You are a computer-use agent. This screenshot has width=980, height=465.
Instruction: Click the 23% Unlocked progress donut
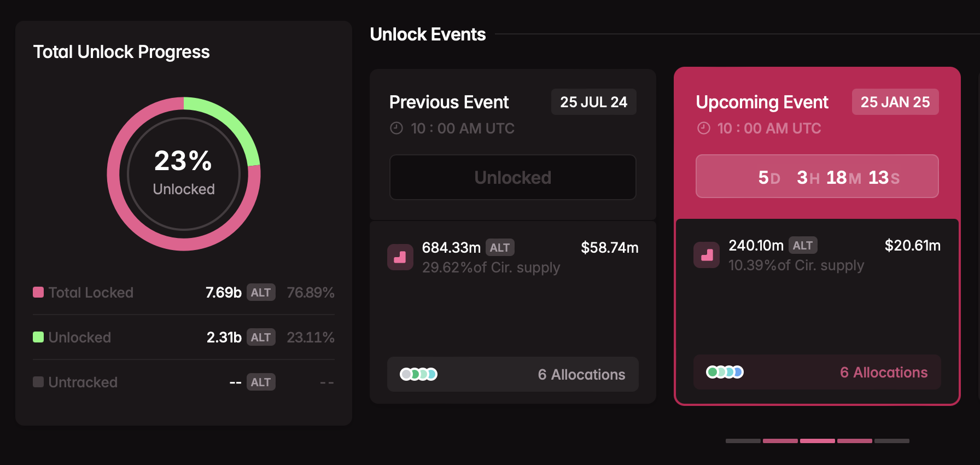(184, 174)
